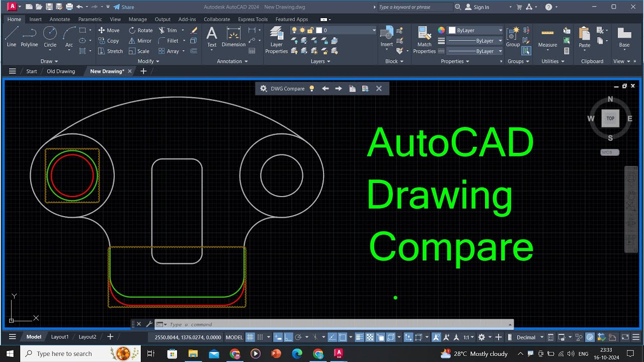Viewport: 644px width, 362px height.
Task: Activate the Mirror command
Action: [x=140, y=41]
